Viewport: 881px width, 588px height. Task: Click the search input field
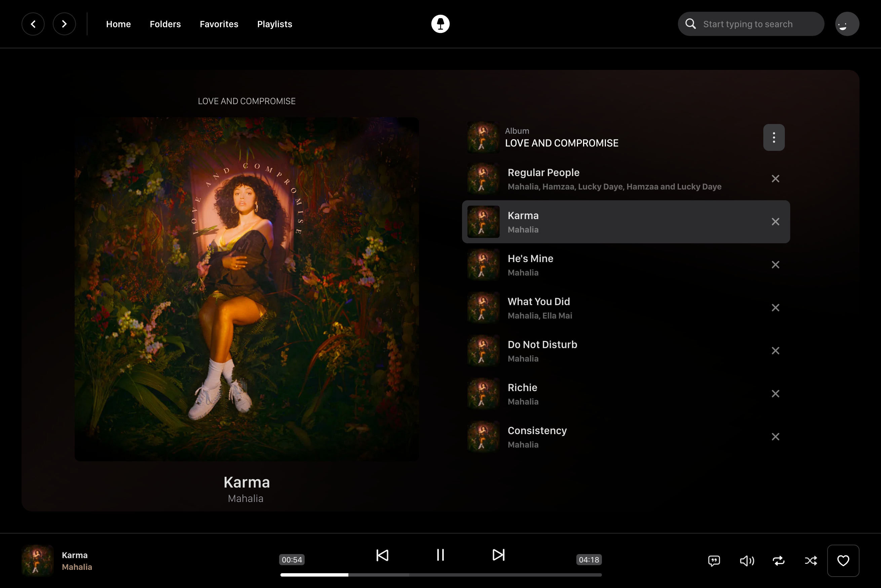pos(751,24)
